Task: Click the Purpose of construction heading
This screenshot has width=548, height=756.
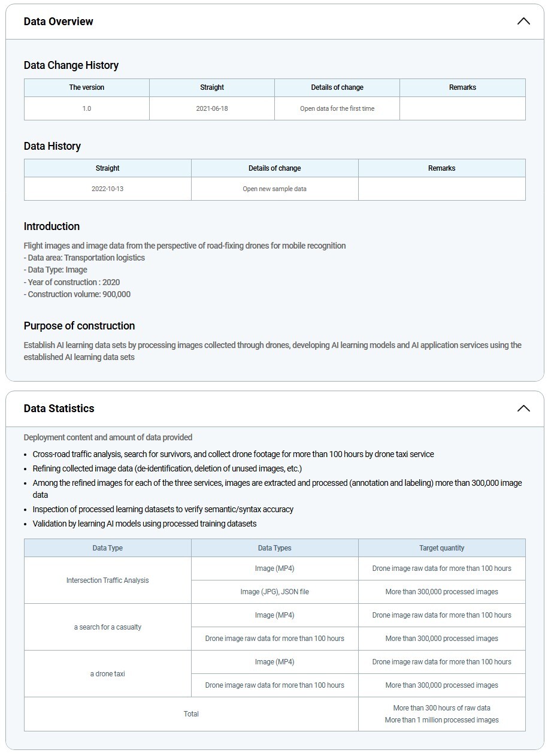Action: [x=79, y=326]
